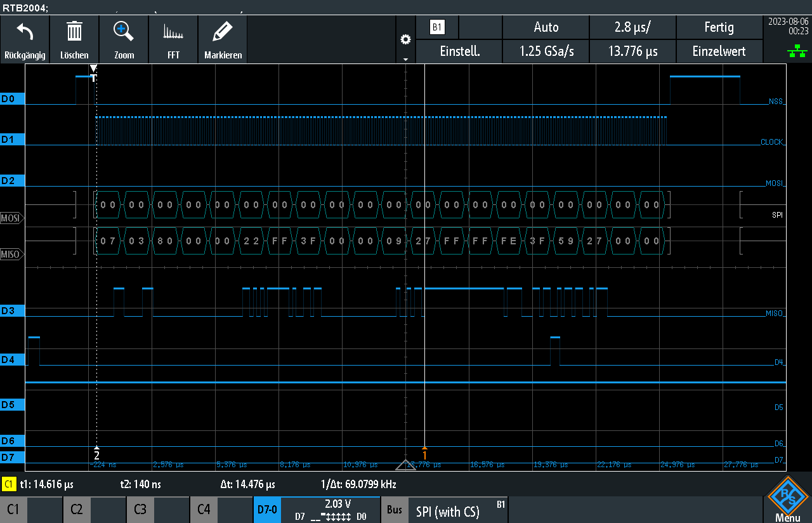
Task: Open the Auto trigger mode selector
Action: click(x=546, y=27)
